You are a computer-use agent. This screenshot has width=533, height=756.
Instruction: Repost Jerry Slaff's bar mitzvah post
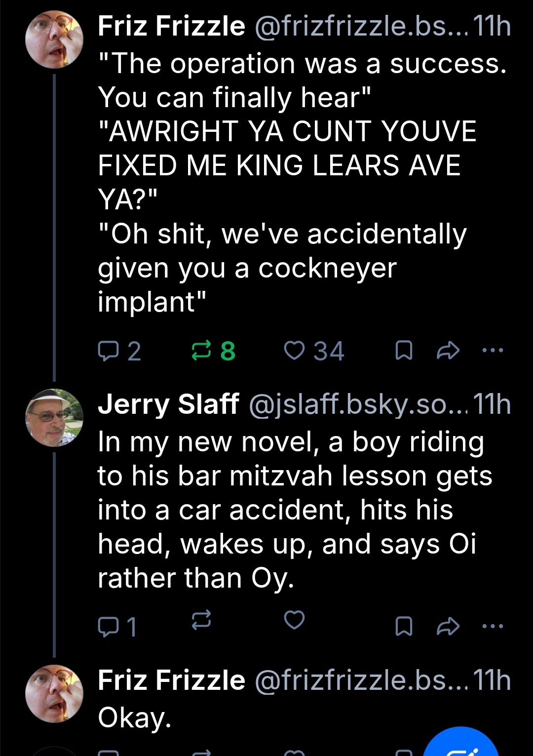[x=201, y=619]
